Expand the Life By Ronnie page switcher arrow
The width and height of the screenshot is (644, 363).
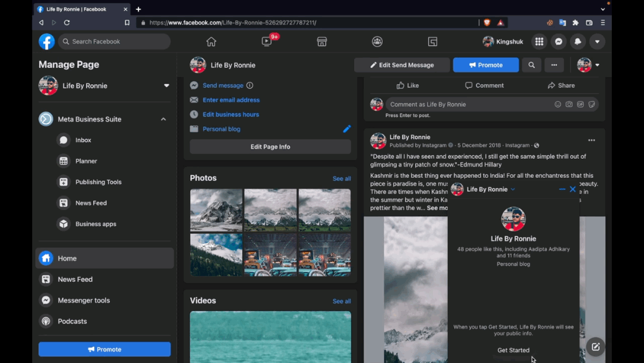[x=166, y=85]
